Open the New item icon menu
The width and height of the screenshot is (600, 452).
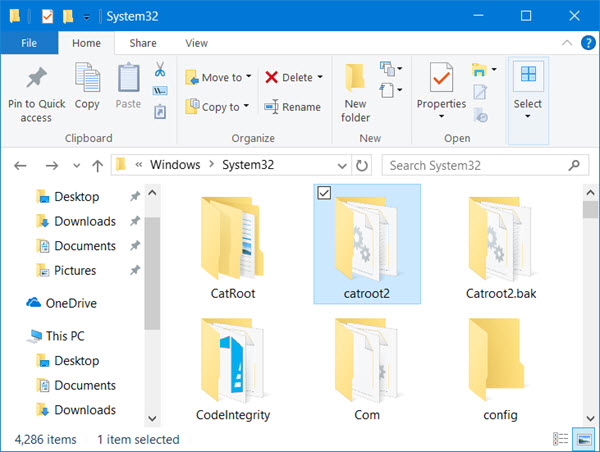(390, 69)
